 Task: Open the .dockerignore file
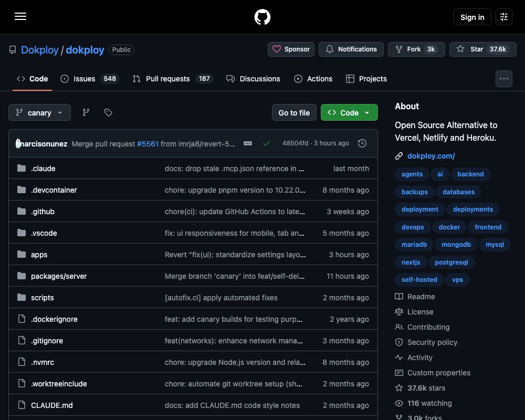pos(54,319)
